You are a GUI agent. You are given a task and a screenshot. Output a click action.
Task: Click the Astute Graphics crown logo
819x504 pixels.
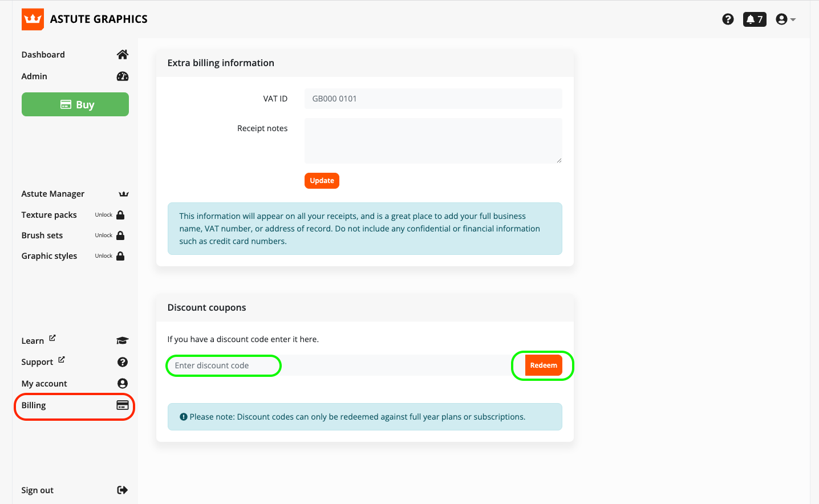pyautogui.click(x=33, y=19)
